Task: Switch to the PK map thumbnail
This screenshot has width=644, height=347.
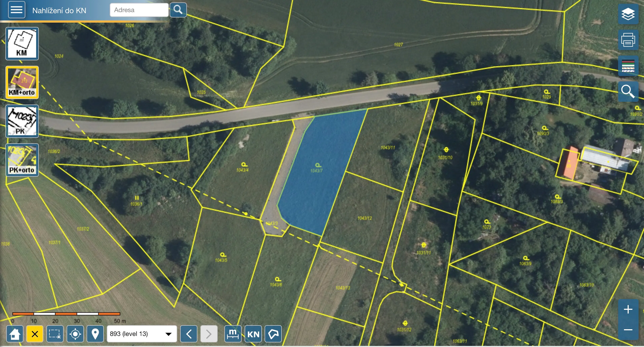Action: (x=22, y=121)
